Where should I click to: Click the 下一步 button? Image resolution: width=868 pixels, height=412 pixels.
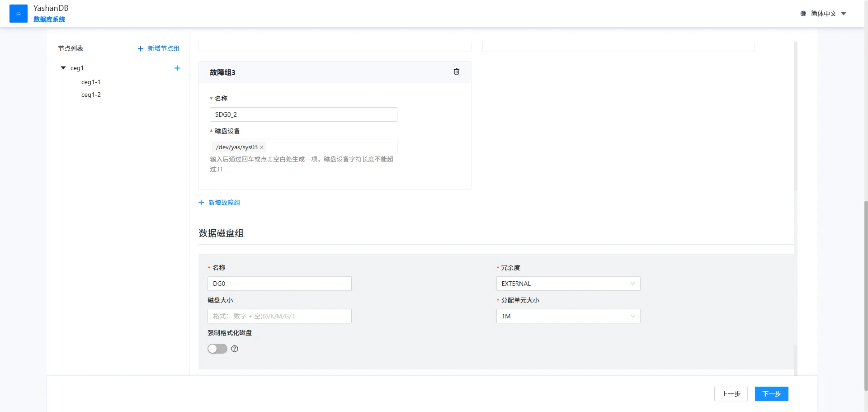pos(771,394)
